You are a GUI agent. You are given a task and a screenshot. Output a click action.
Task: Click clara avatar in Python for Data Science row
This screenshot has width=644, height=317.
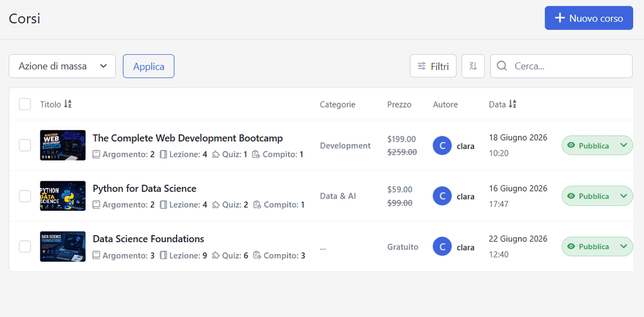click(x=442, y=196)
